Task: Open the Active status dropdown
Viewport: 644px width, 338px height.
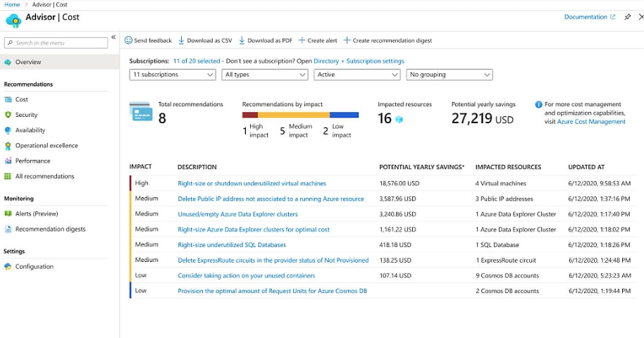Action: [x=357, y=75]
